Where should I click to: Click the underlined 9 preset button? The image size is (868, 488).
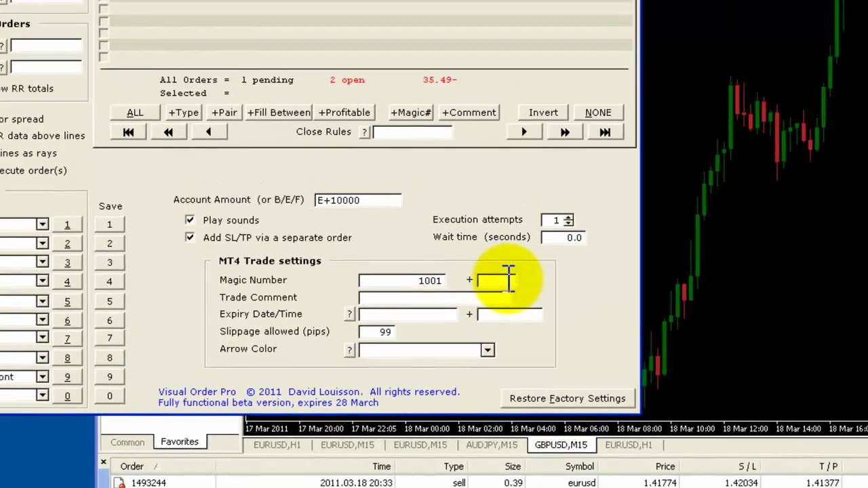[x=67, y=377]
